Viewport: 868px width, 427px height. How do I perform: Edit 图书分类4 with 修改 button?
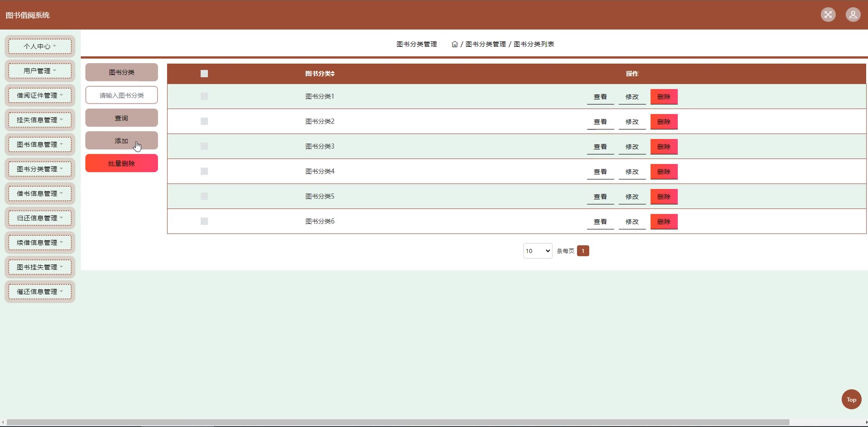[632, 172]
